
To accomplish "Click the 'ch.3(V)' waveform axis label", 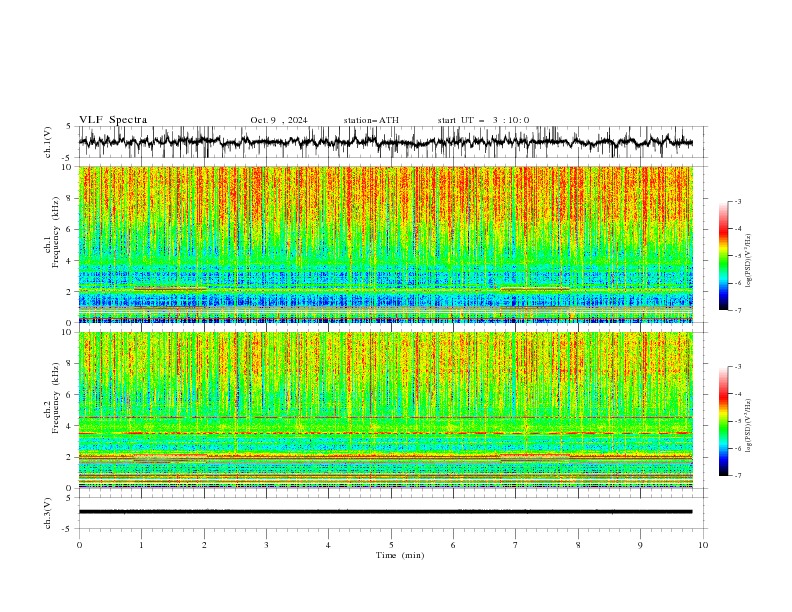I will pos(48,513).
